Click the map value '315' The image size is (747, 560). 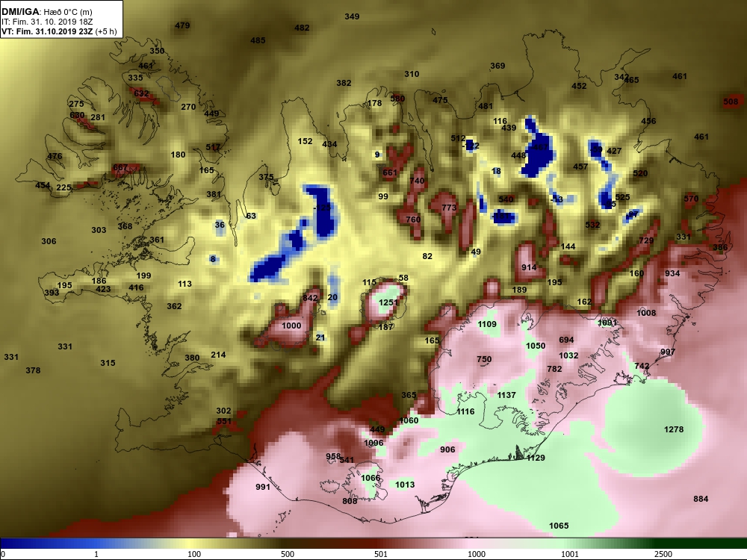(108, 363)
